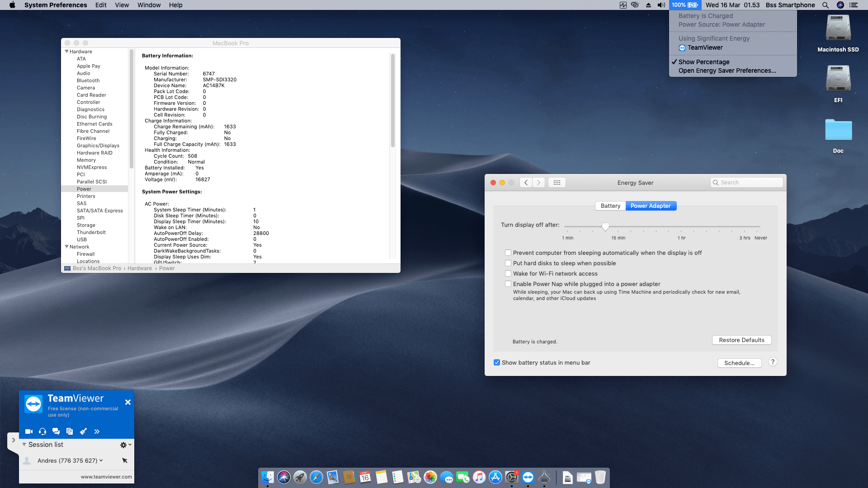This screenshot has width=868, height=488.
Task: Open Launchpad from the Dock
Action: [x=300, y=477]
